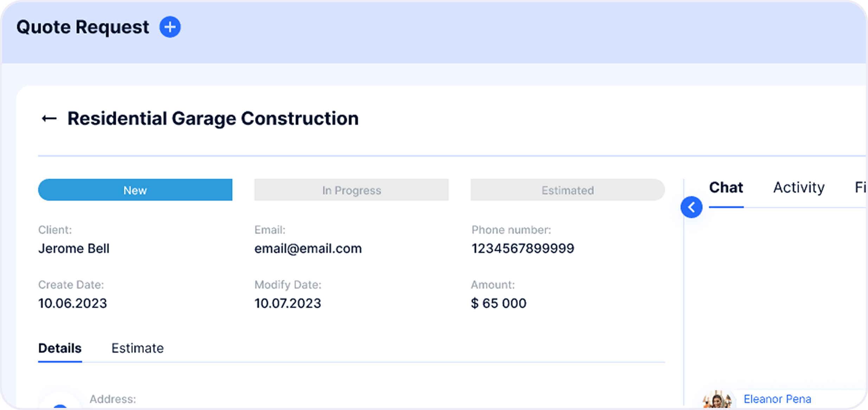Click the client name Jerome Bell
This screenshot has height=410, width=868.
[x=74, y=249]
